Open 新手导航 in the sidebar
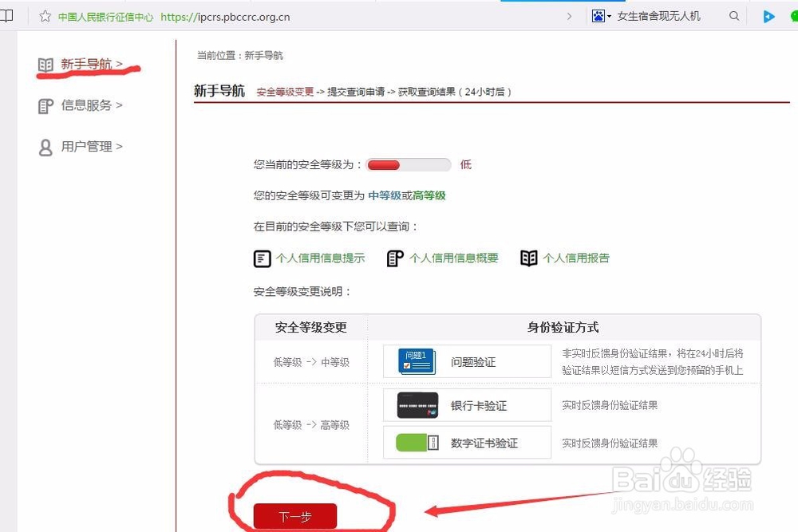Screen dimensions: 798x532 click(x=92, y=64)
